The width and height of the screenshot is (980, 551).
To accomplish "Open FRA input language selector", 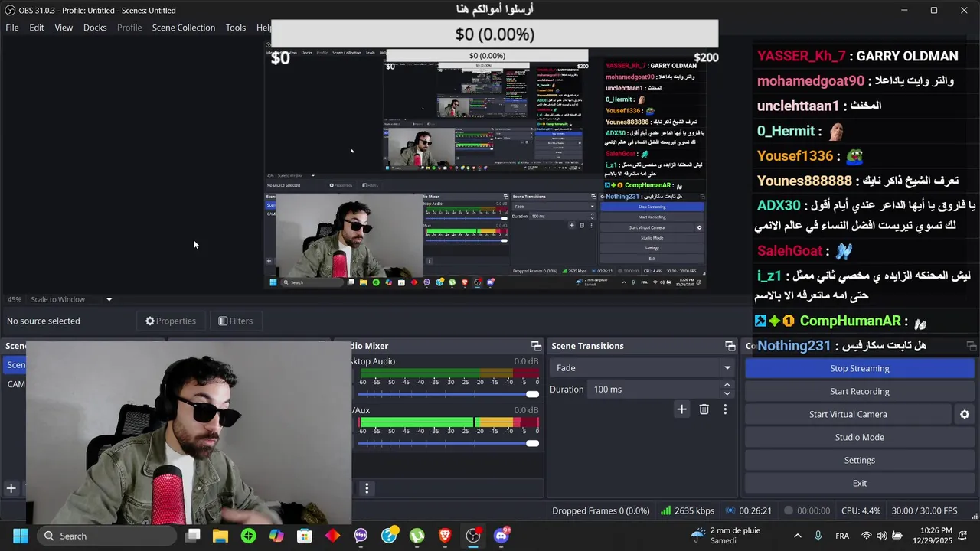I will coord(842,536).
